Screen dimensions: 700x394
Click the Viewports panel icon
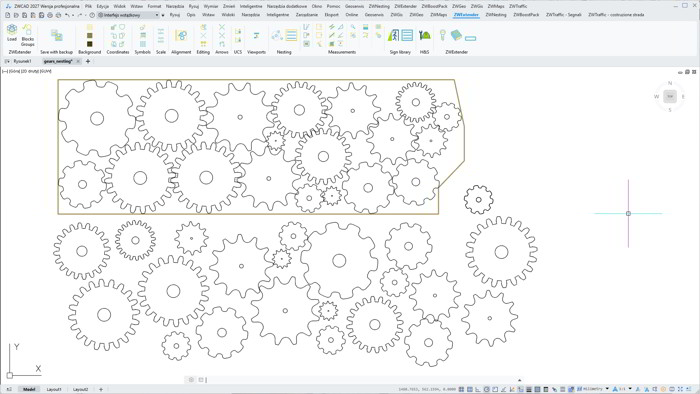click(256, 35)
